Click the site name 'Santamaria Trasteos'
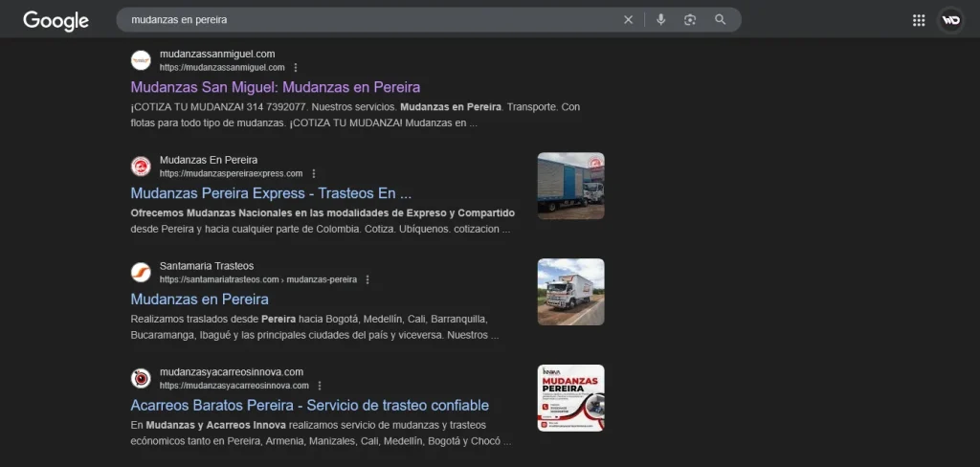The width and height of the screenshot is (980, 467). 207,266
